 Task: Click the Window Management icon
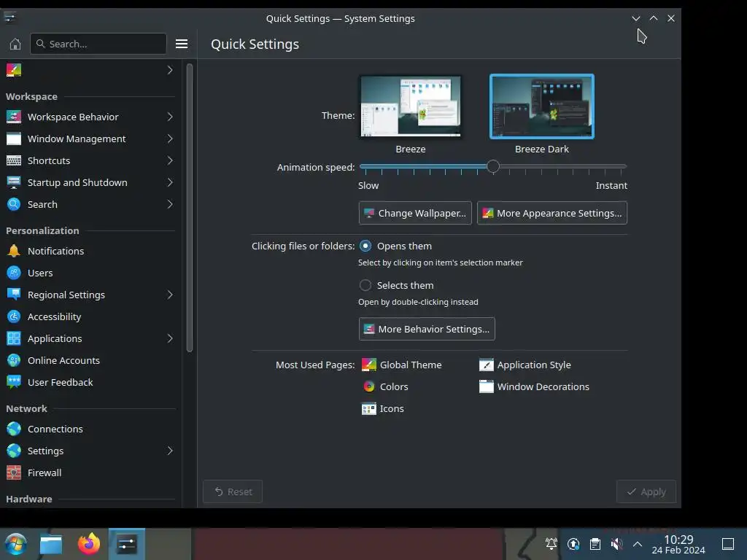tap(14, 139)
